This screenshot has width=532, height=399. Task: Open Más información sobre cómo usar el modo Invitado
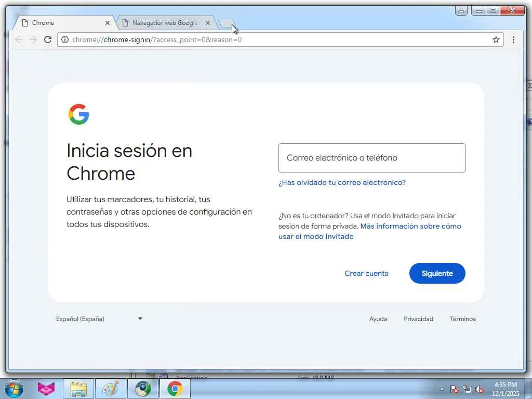coord(370,231)
